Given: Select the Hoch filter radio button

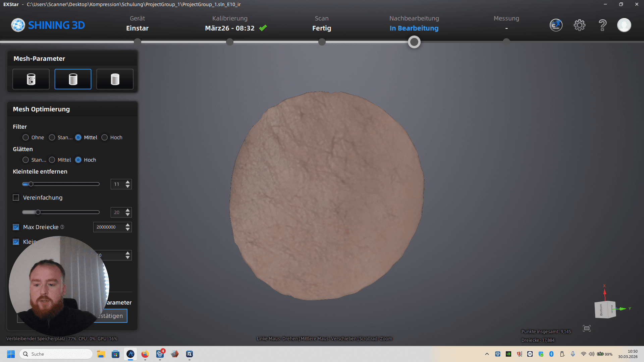Looking at the screenshot, I should coord(105,137).
